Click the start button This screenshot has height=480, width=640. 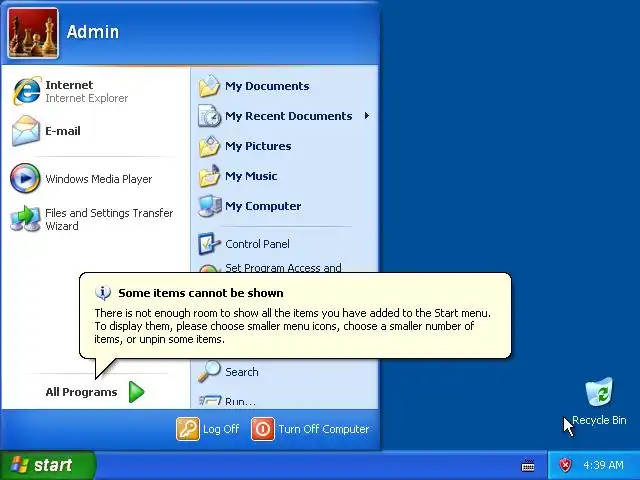click(x=47, y=465)
